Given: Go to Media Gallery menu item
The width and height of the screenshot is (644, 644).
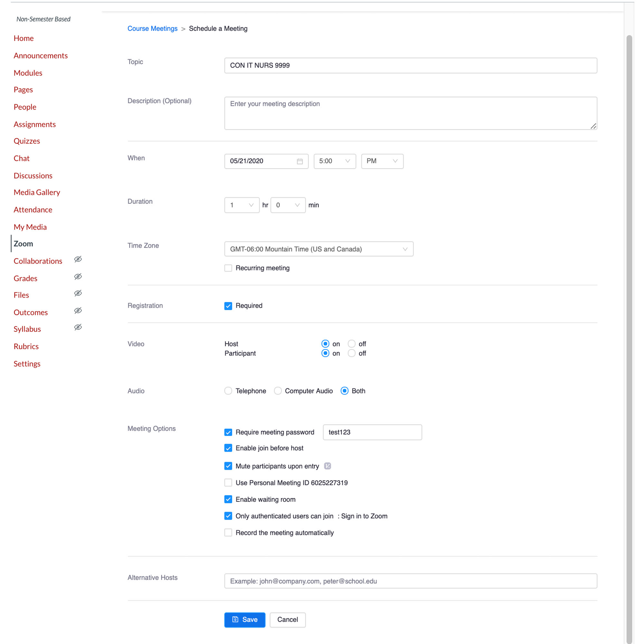Looking at the screenshot, I should coord(37,192).
